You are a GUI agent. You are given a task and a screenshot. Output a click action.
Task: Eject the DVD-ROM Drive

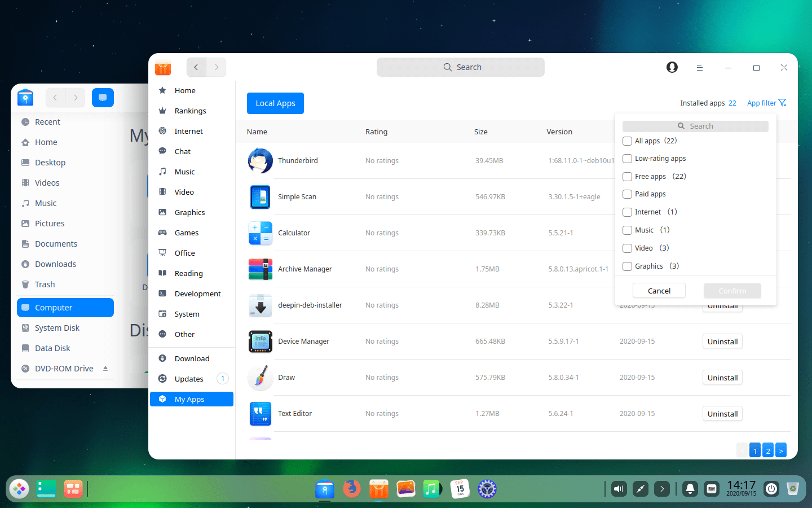[105, 369]
